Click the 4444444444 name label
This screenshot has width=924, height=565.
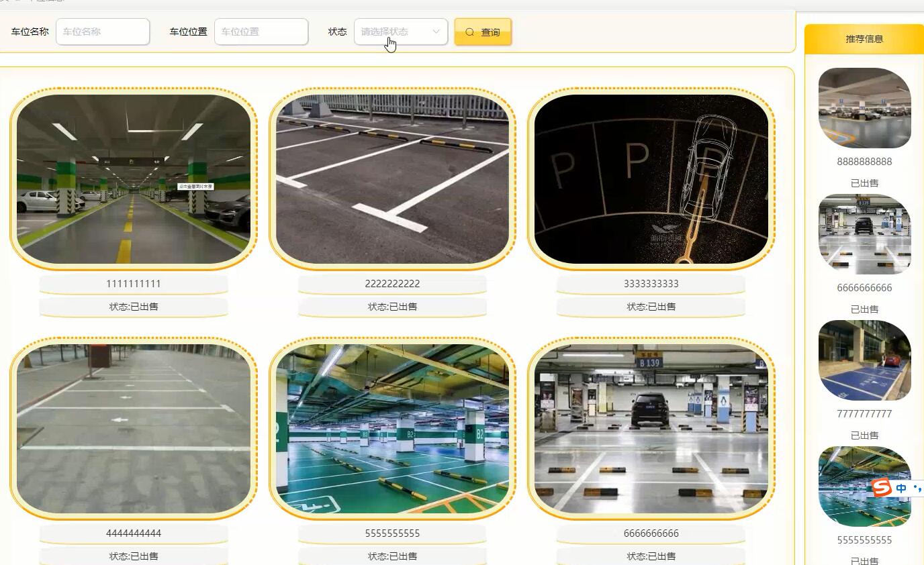(x=134, y=533)
